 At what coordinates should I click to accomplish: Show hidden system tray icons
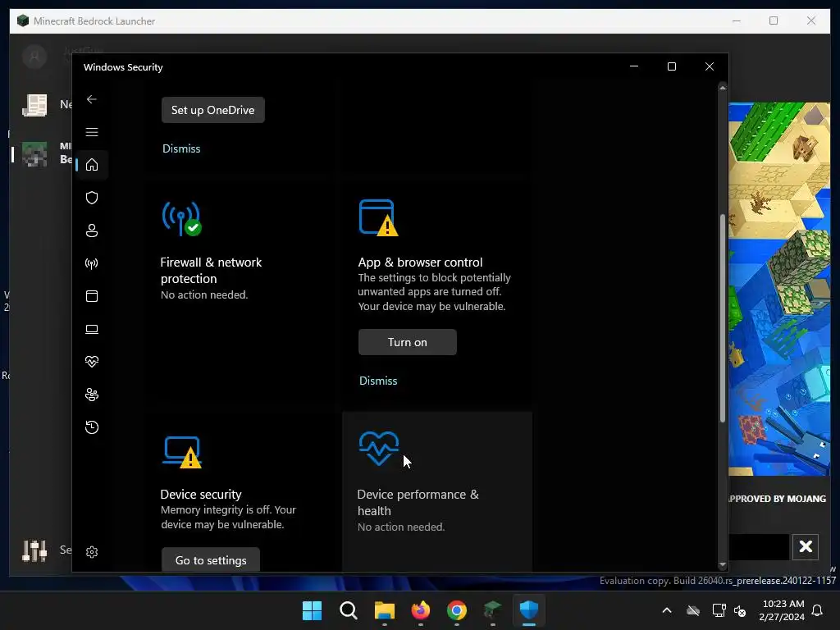[x=667, y=610]
